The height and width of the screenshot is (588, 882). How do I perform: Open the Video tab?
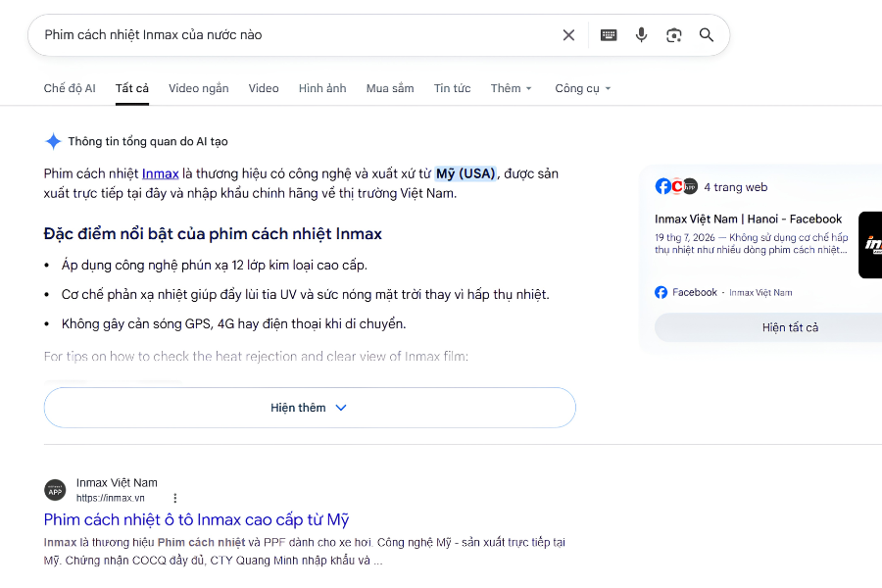[x=264, y=88]
